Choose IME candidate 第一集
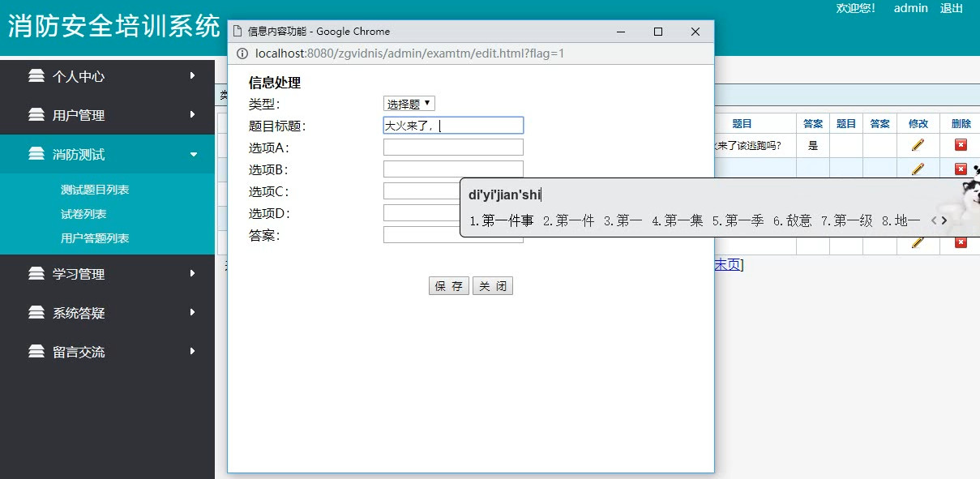 [677, 220]
